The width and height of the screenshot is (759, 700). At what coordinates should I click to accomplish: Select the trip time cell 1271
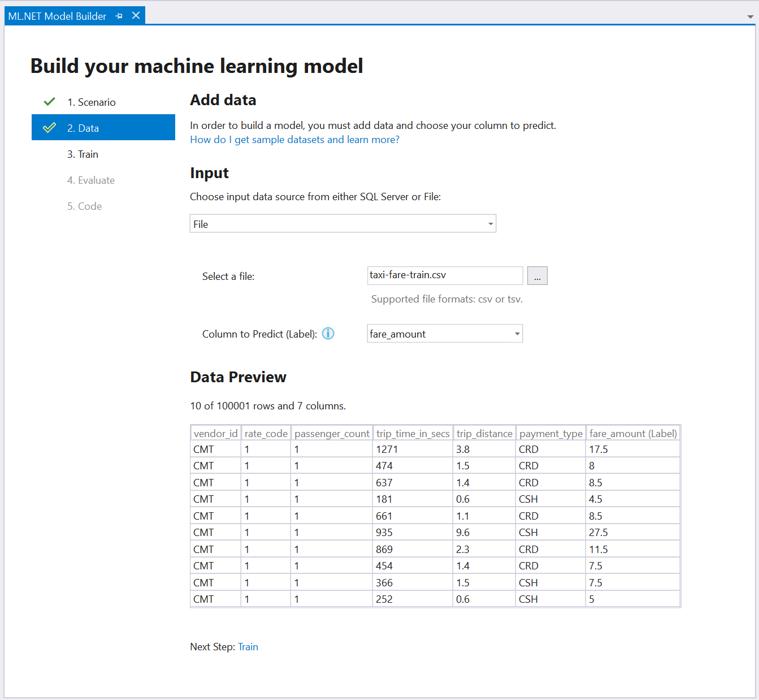[x=413, y=450]
